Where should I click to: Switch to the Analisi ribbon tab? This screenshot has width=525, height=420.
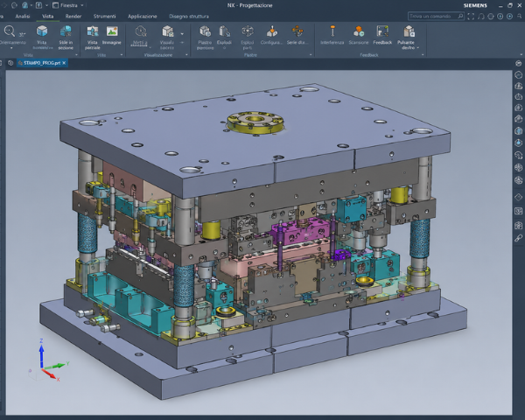pos(23,17)
